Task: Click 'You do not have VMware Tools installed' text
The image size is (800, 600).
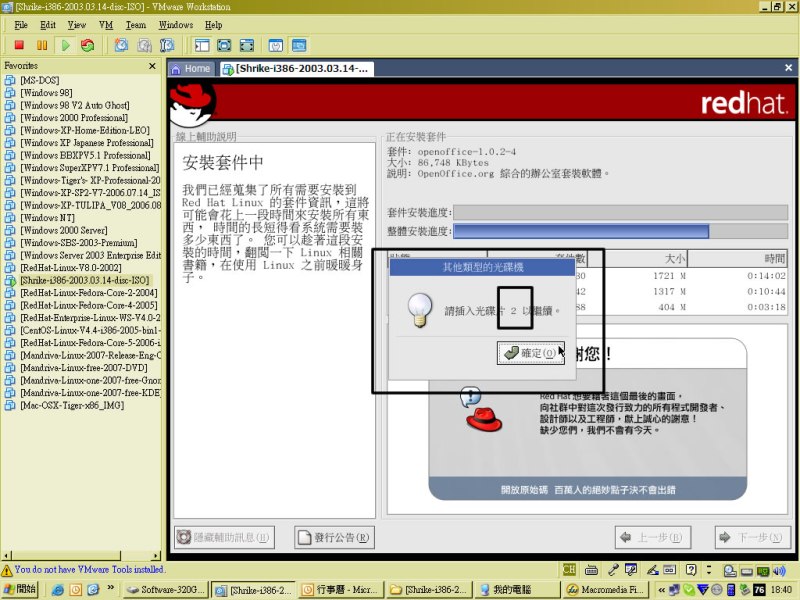Action: point(90,569)
